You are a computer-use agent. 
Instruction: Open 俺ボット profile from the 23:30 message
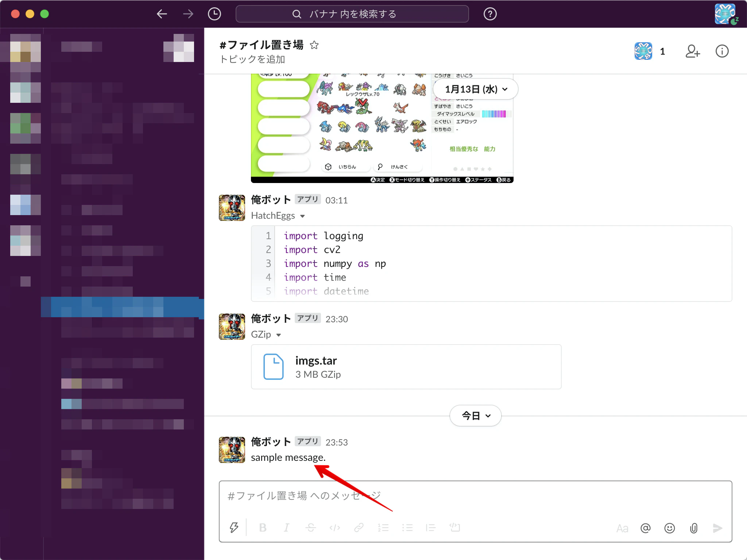pyautogui.click(x=271, y=319)
